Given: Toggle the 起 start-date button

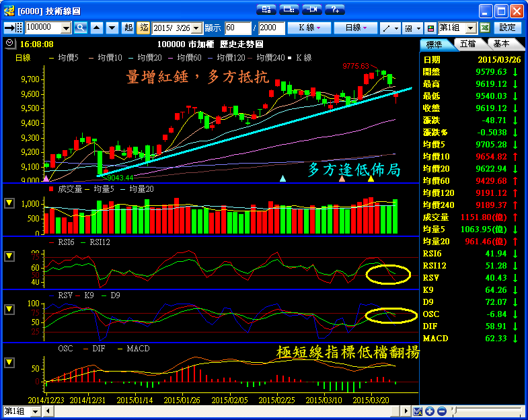Looking at the screenshot, I should click(129, 28).
